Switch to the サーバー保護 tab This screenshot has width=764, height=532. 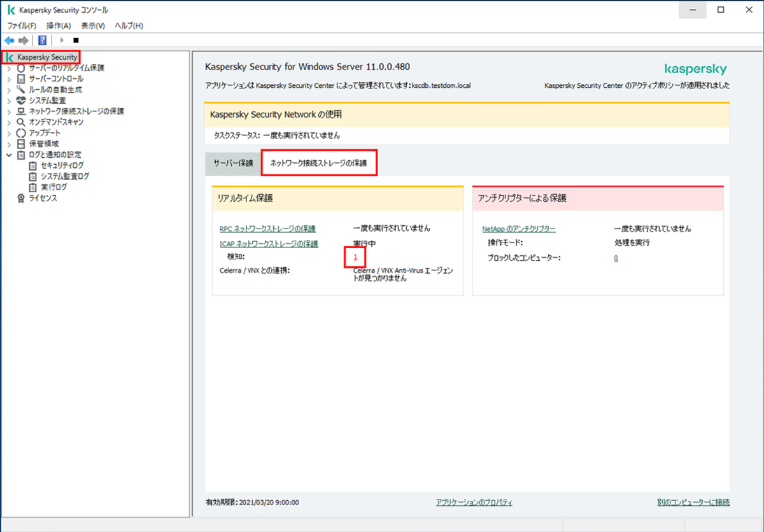(x=233, y=163)
